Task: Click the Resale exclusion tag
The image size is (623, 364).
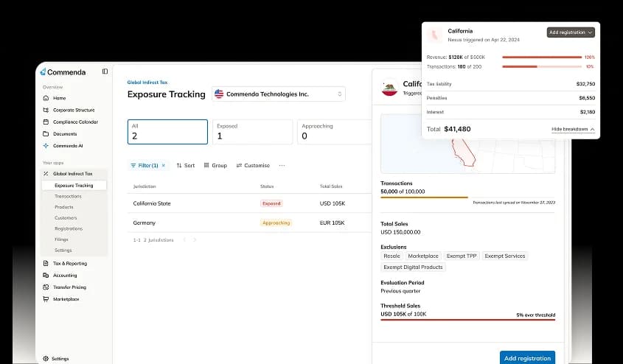Action: click(x=391, y=256)
